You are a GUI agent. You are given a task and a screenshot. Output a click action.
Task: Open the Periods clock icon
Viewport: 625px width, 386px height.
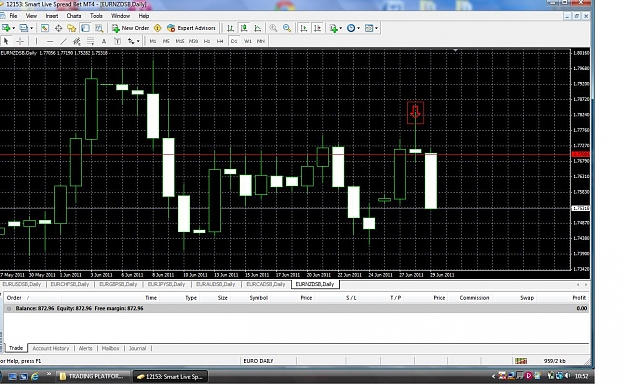[351, 28]
